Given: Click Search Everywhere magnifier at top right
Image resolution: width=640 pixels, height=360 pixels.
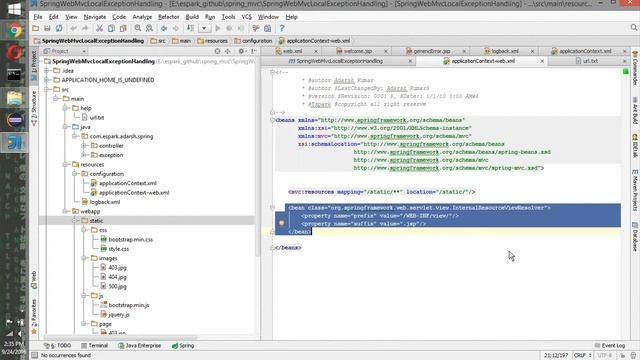Looking at the screenshot, I should tap(633, 28).
